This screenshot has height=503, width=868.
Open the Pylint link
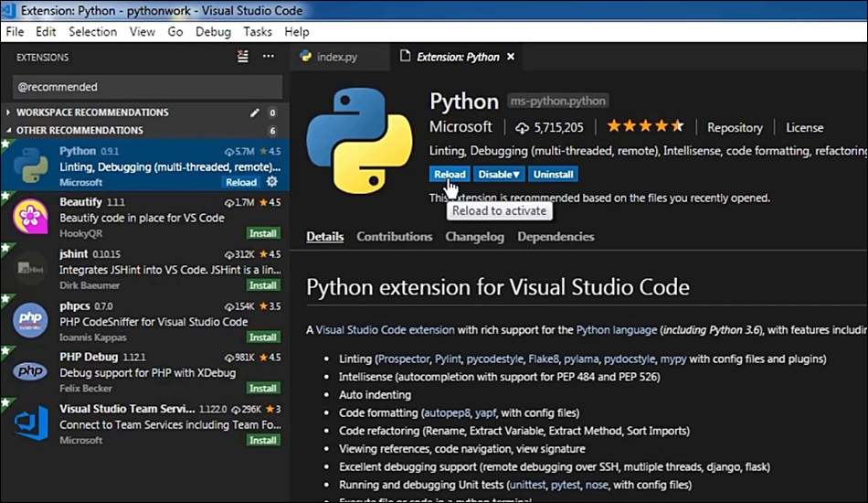click(448, 359)
